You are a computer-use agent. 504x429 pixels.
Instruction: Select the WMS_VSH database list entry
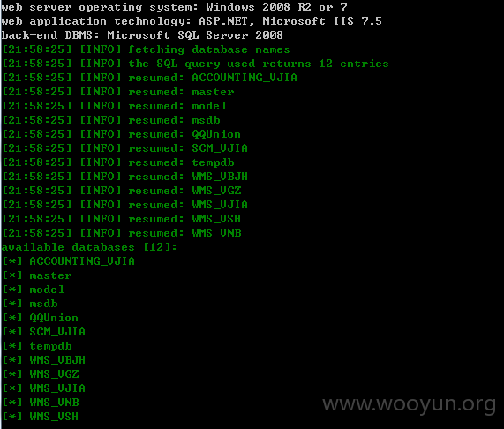(x=41, y=417)
